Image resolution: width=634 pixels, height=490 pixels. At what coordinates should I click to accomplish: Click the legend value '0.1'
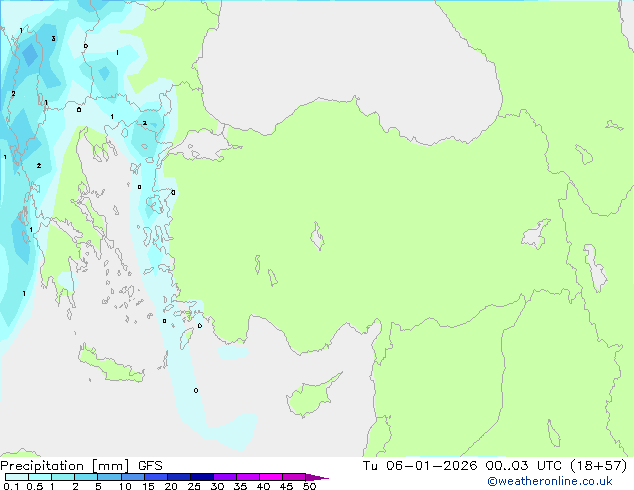(x=11, y=486)
